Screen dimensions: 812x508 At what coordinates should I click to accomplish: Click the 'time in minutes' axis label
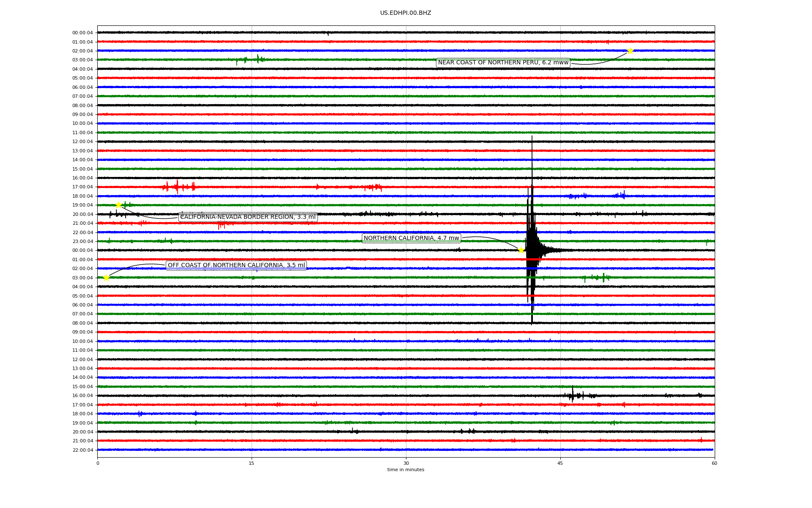pyautogui.click(x=406, y=469)
